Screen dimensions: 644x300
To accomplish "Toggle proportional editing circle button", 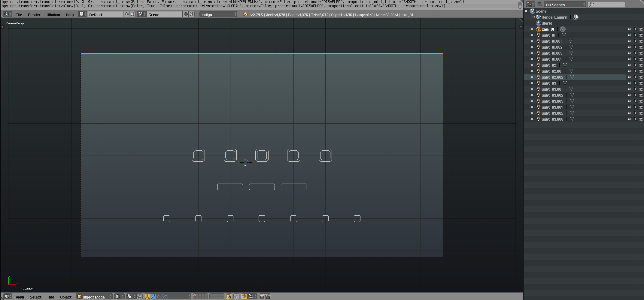I will [x=236, y=297].
